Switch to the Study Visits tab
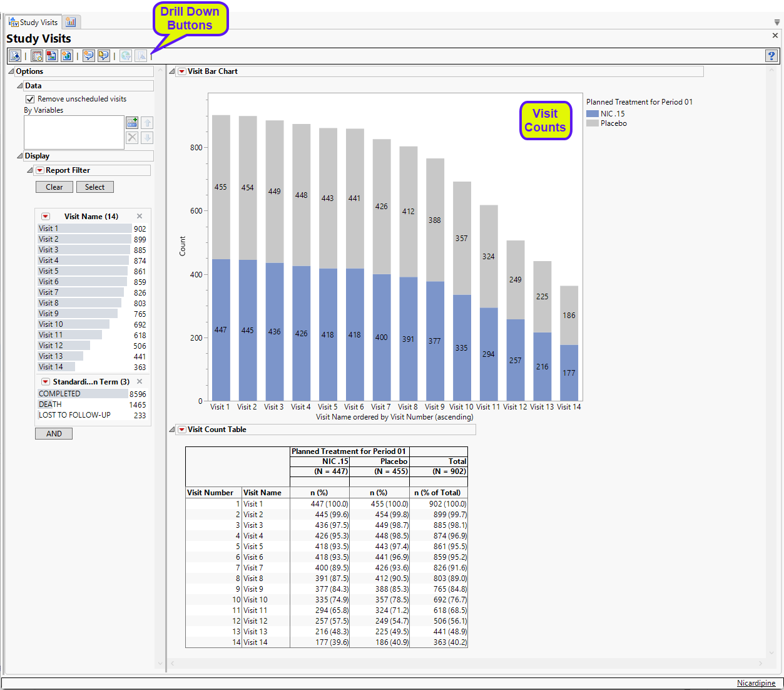This screenshot has width=784, height=690. (x=33, y=22)
